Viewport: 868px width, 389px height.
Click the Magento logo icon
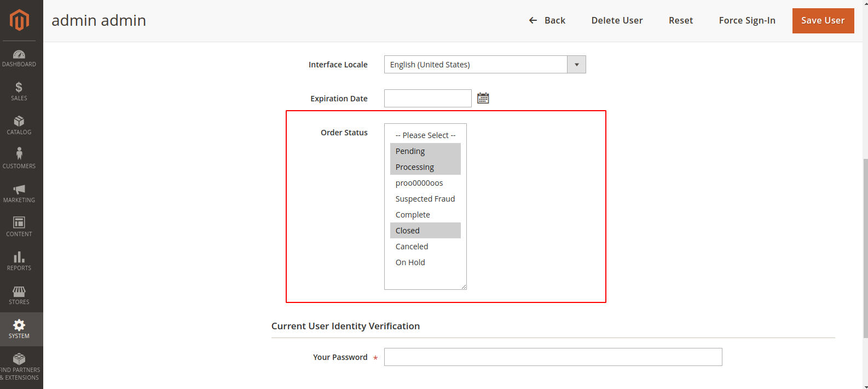click(x=19, y=20)
